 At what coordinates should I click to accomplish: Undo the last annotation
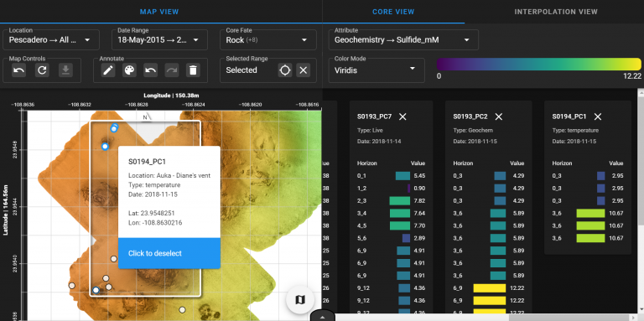click(151, 70)
